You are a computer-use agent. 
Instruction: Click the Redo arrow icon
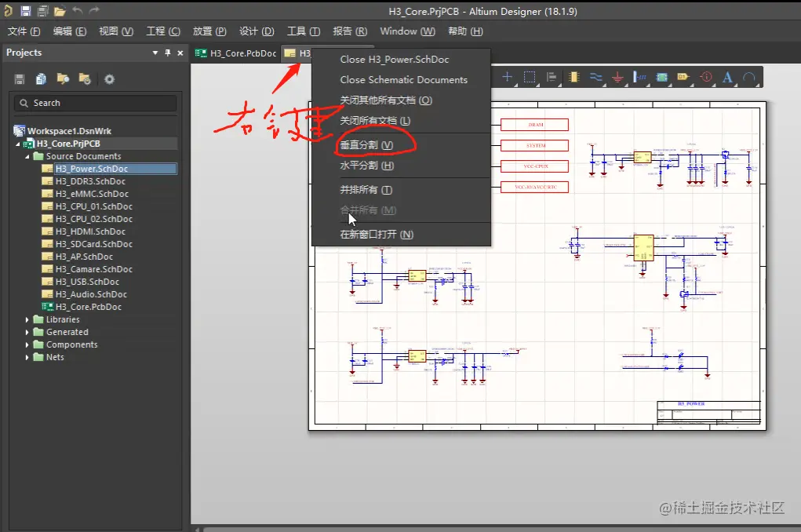[94, 10]
